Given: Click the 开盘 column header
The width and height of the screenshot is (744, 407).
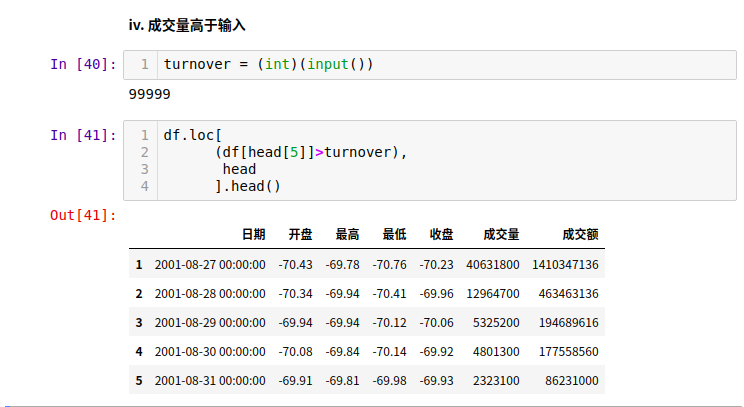Looking at the screenshot, I should click(300, 234).
